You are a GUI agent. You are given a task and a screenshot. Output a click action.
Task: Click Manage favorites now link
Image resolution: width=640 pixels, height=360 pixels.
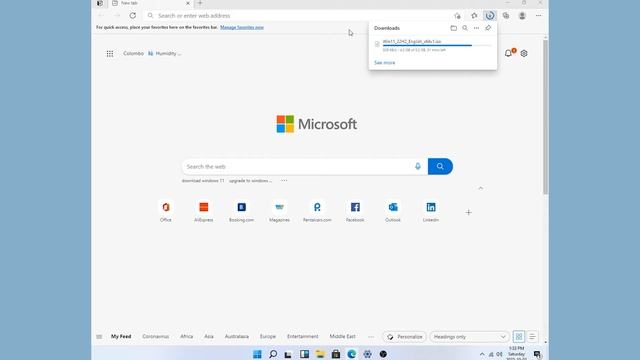coord(242,27)
